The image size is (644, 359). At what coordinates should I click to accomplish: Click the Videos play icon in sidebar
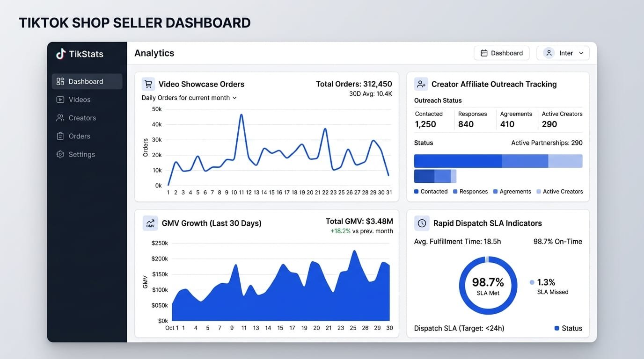(x=60, y=100)
